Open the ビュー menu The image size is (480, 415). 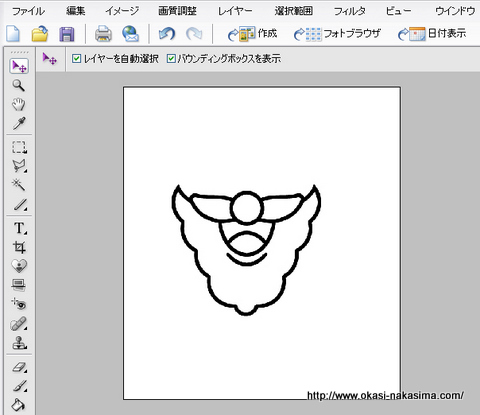(398, 11)
